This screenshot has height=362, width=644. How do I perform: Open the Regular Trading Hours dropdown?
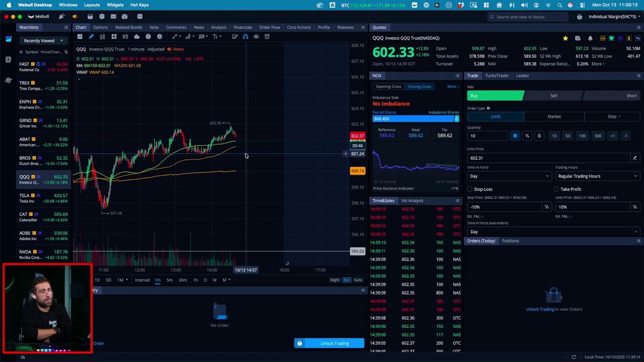[x=597, y=176]
